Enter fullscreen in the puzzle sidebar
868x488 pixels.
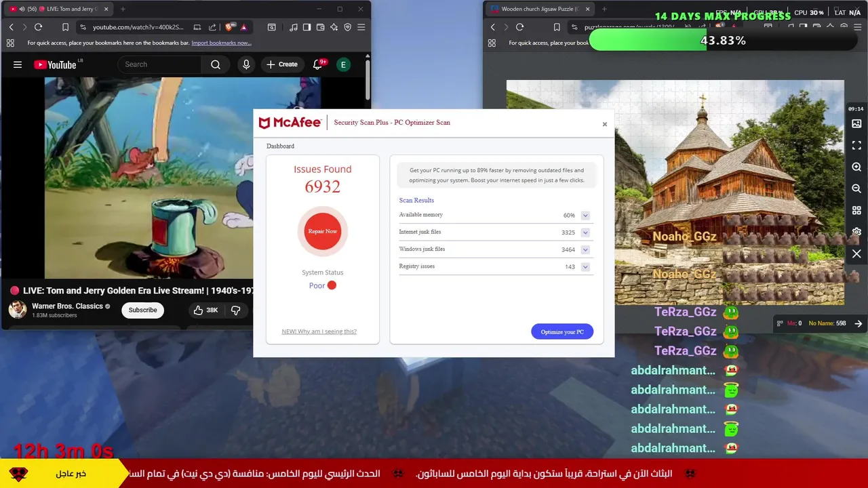[856, 145]
